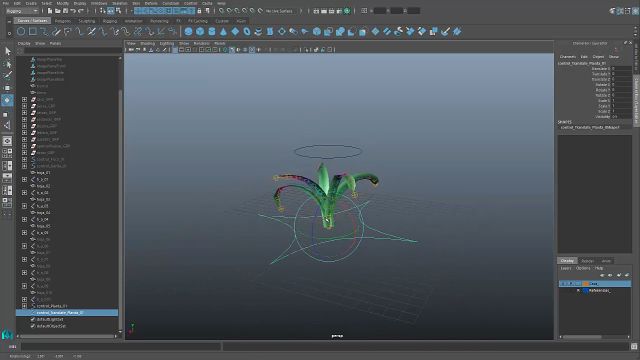The height and width of the screenshot is (360, 640).
Task: Undo with the status line arrow
Action: pyautogui.click(x=73, y=11)
